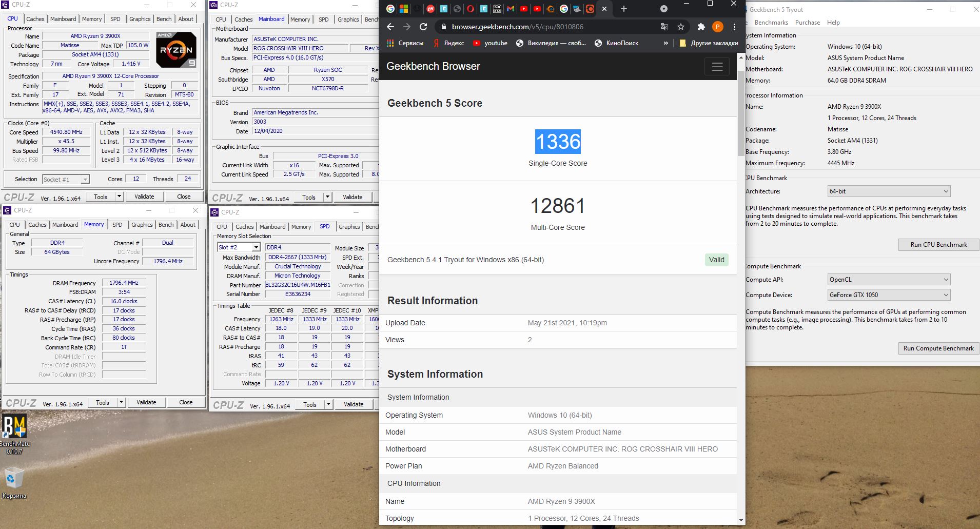Click the Geekbench Browser page title
The height and width of the screenshot is (529, 980).
(x=433, y=66)
